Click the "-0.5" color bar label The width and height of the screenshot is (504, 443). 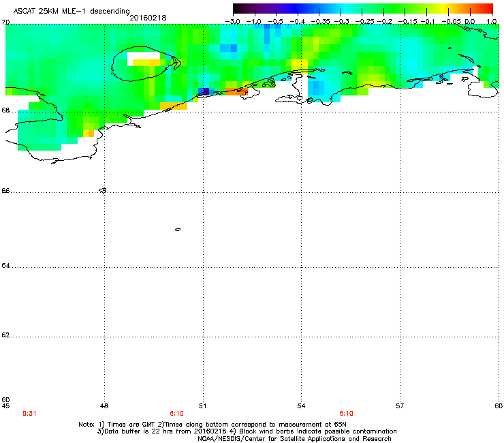(x=275, y=22)
